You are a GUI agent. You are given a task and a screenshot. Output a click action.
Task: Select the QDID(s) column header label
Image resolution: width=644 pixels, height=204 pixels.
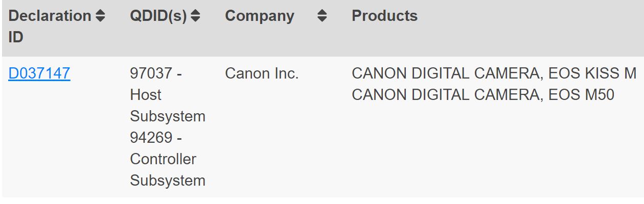tap(158, 16)
